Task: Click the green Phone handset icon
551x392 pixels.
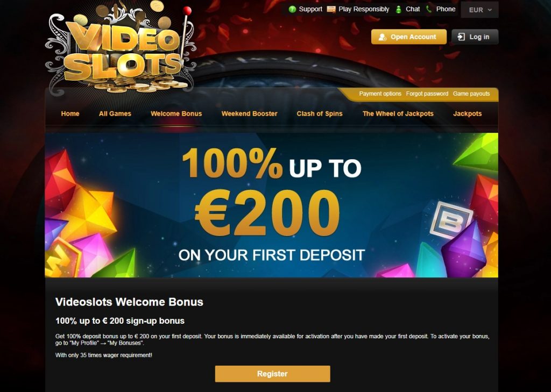Action: (x=429, y=9)
